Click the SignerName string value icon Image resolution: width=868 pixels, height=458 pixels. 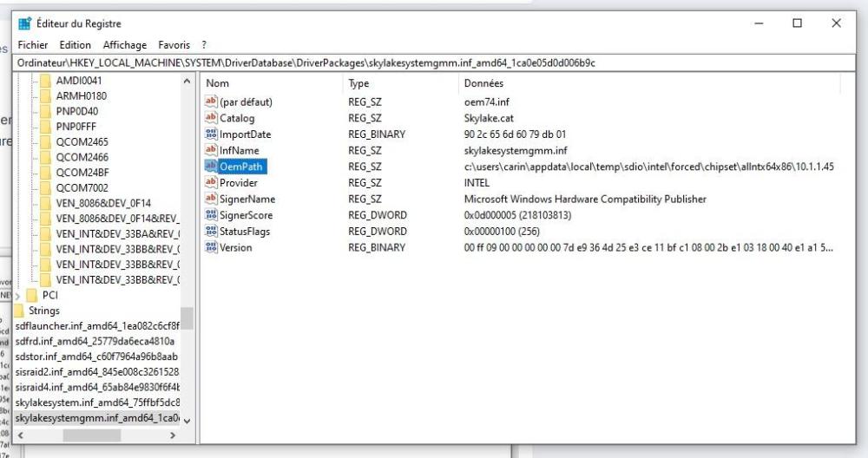pyautogui.click(x=211, y=199)
